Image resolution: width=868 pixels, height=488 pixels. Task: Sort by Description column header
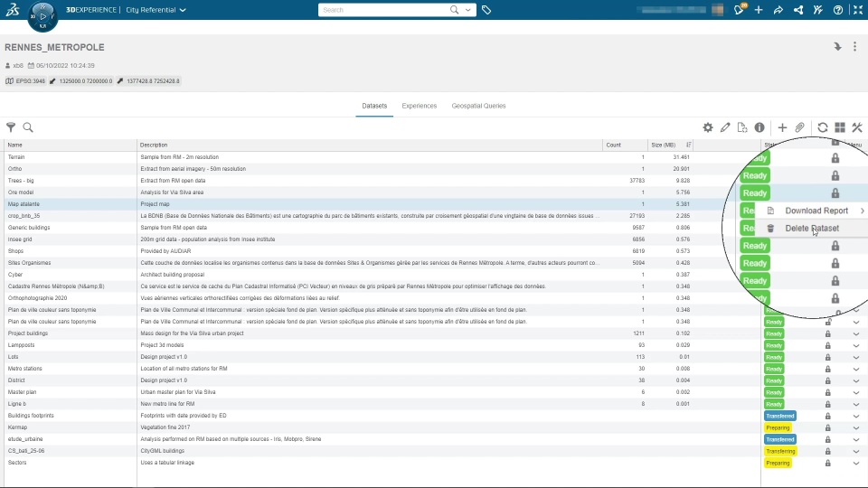(x=370, y=145)
